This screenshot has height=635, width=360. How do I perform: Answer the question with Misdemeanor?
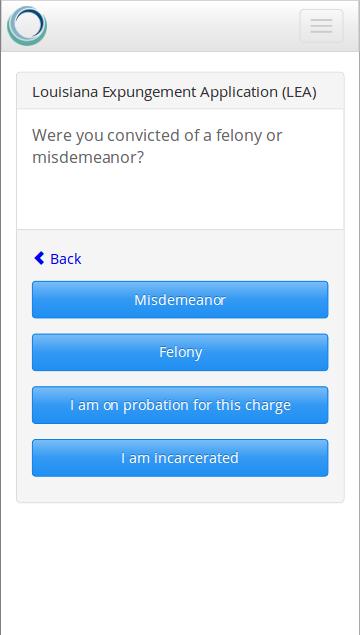coord(180,300)
